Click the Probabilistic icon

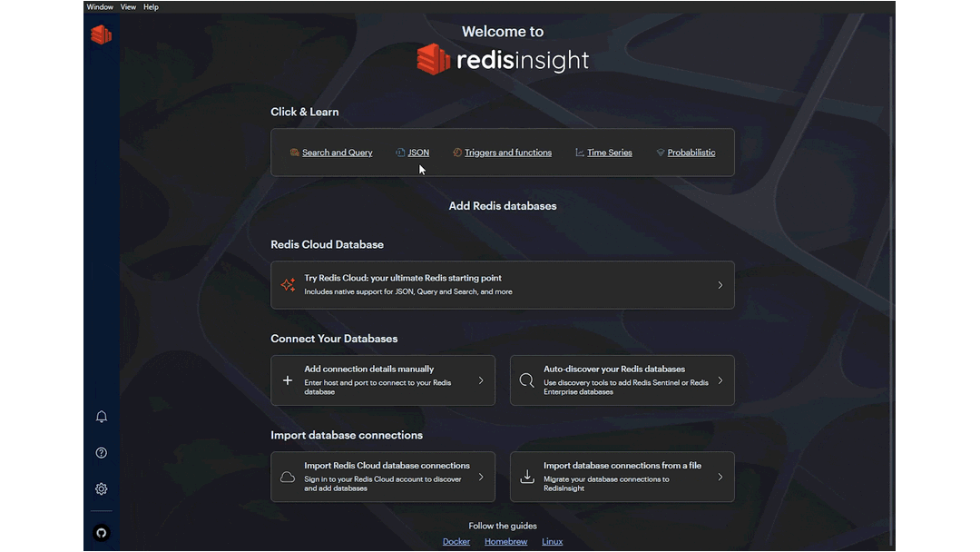click(660, 153)
